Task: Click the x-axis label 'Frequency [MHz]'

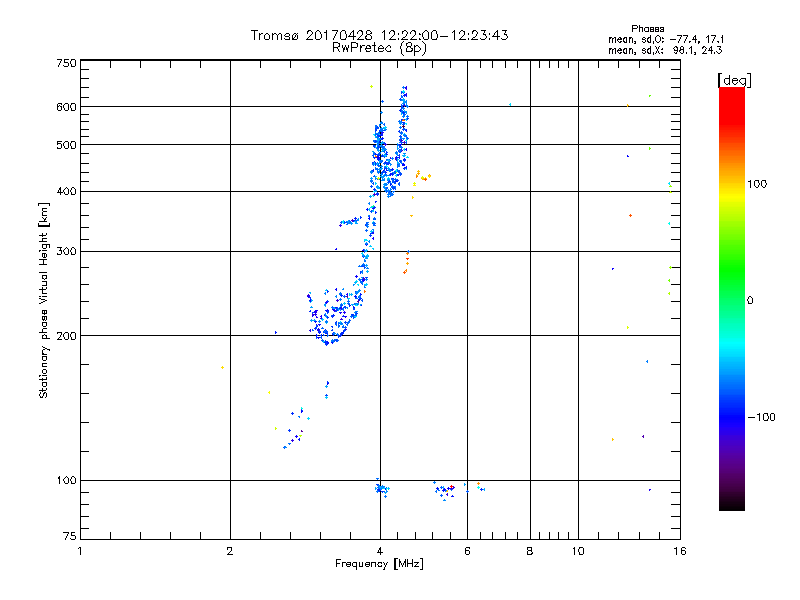Action: pyautogui.click(x=379, y=564)
